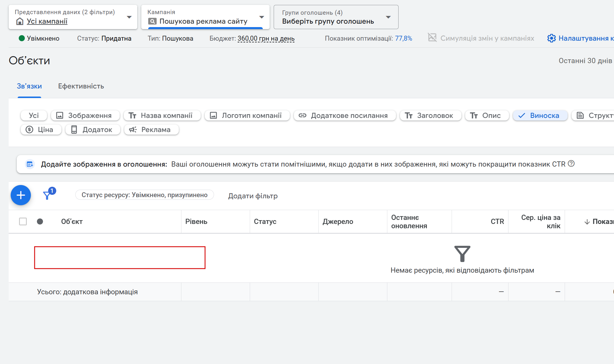Edit the 360,00 грн на день budget
Image resolution: width=614 pixels, height=364 pixels.
pos(266,38)
